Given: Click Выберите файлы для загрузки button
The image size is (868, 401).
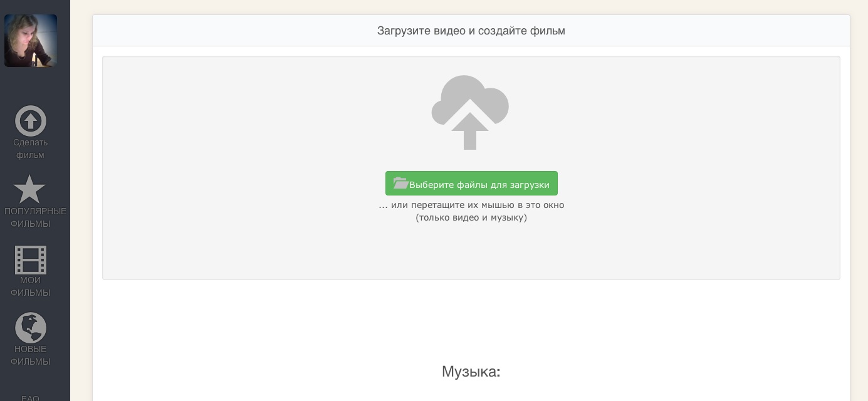Looking at the screenshot, I should 471,184.
